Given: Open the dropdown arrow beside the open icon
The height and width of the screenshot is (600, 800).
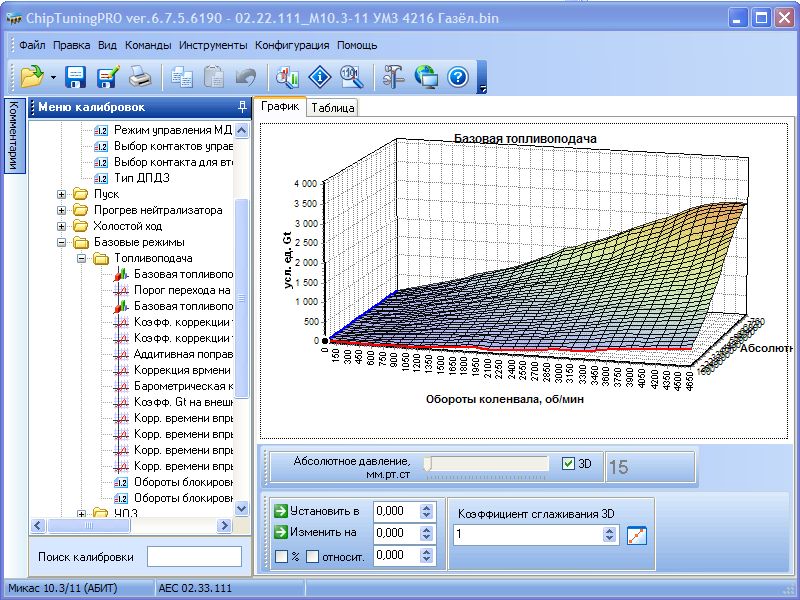Looking at the screenshot, I should (52, 77).
